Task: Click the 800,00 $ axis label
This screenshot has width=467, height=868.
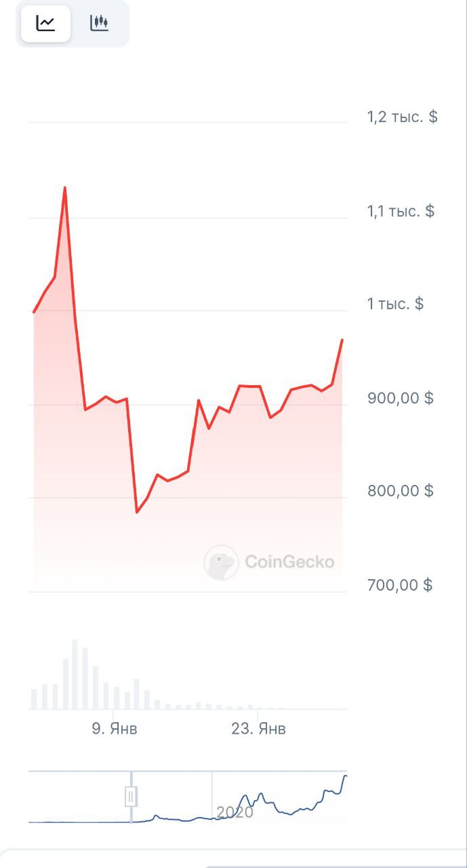Action: click(x=401, y=490)
